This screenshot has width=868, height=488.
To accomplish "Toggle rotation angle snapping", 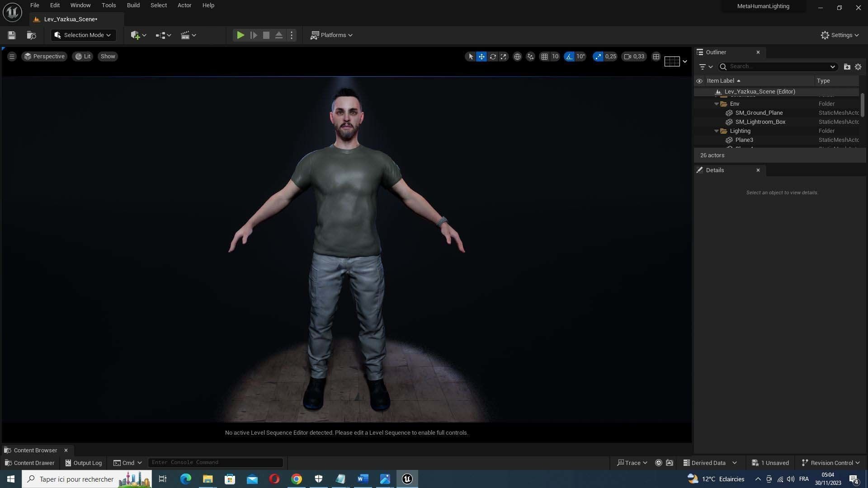I will [x=569, y=56].
